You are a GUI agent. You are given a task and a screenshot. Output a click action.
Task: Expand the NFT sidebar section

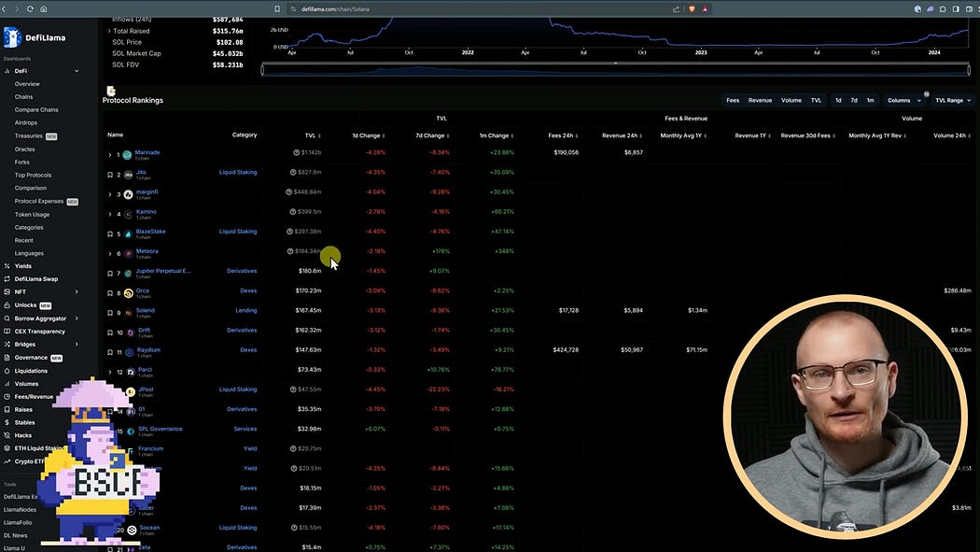pyautogui.click(x=77, y=292)
